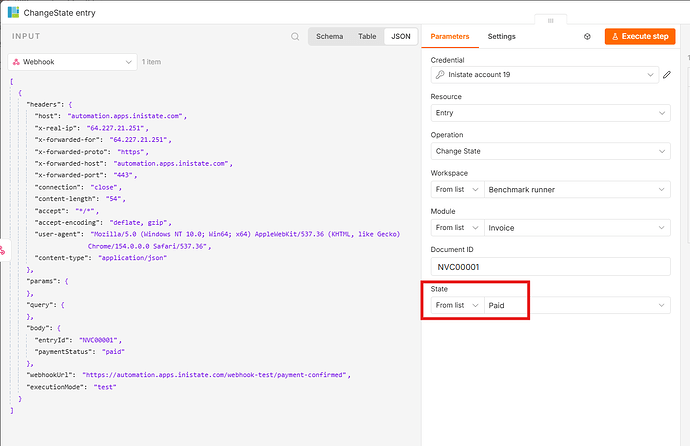Open the Webhook input source dropdown
Image resolution: width=690 pixels, height=446 pixels.
tap(72, 62)
